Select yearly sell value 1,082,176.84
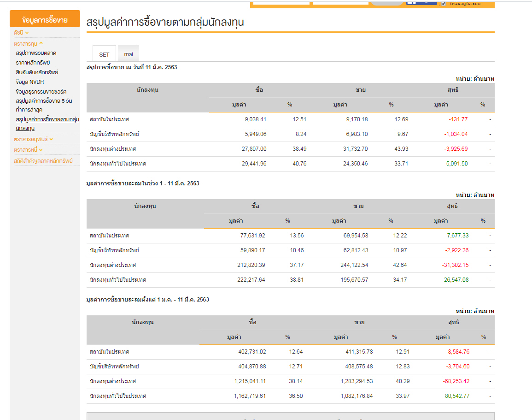This screenshot has width=532, height=420. (x=357, y=396)
